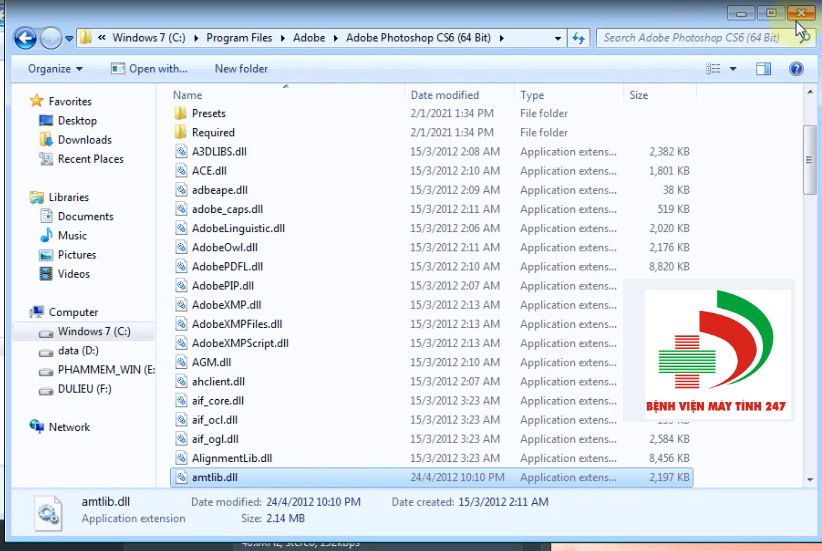Screen dimensions: 822x551
Task: Select the amtlib.dll file icon
Action: tap(181, 477)
